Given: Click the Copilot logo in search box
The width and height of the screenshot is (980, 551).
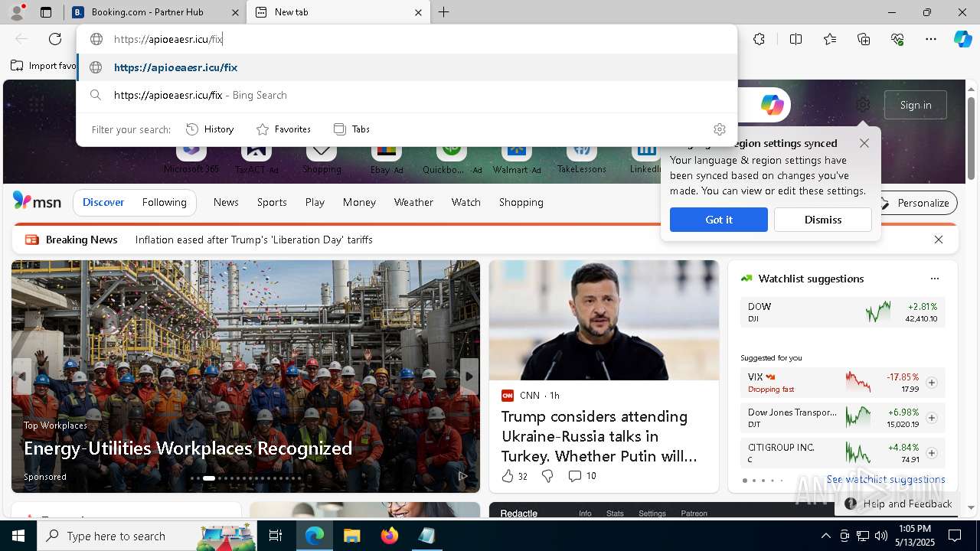Looking at the screenshot, I should 772,105.
